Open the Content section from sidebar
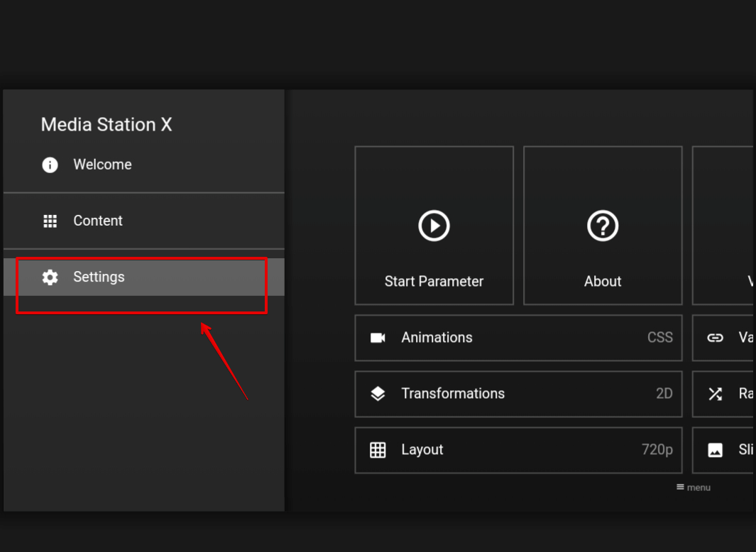The height and width of the screenshot is (552, 756). (x=97, y=221)
